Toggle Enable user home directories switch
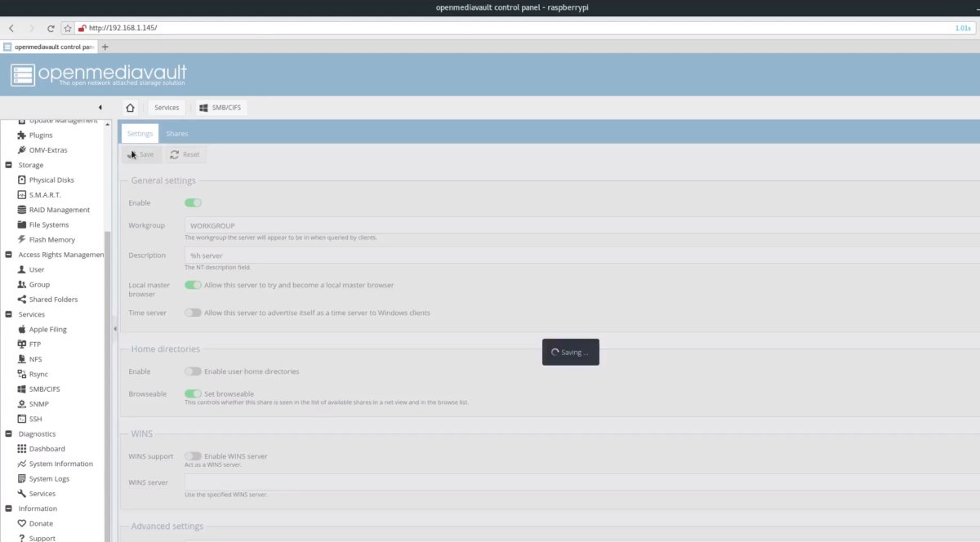This screenshot has width=980, height=542. [193, 371]
